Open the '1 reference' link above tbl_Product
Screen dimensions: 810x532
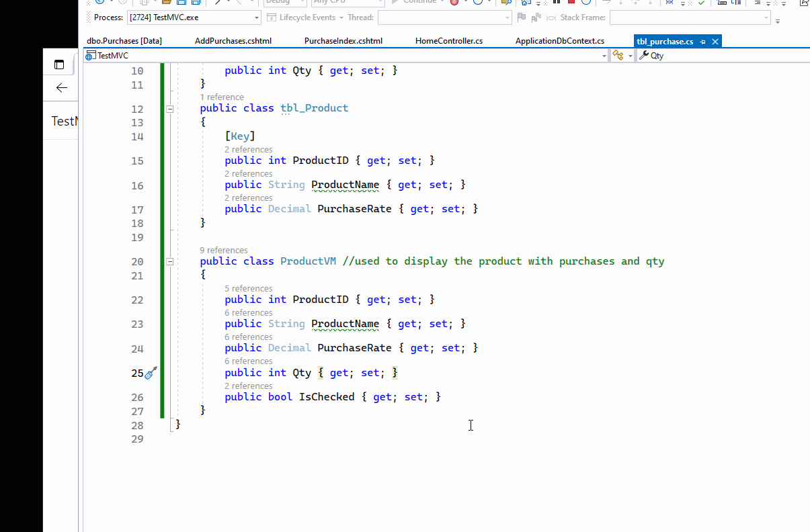pos(222,97)
